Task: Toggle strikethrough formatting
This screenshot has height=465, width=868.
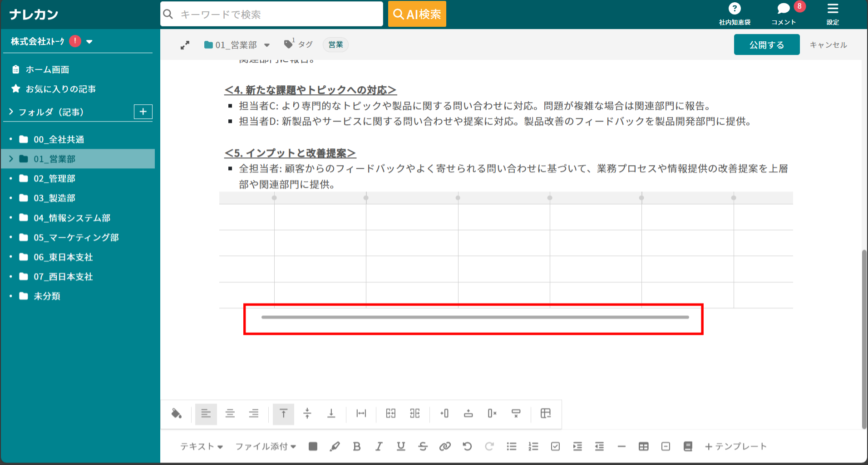Action: [423, 446]
